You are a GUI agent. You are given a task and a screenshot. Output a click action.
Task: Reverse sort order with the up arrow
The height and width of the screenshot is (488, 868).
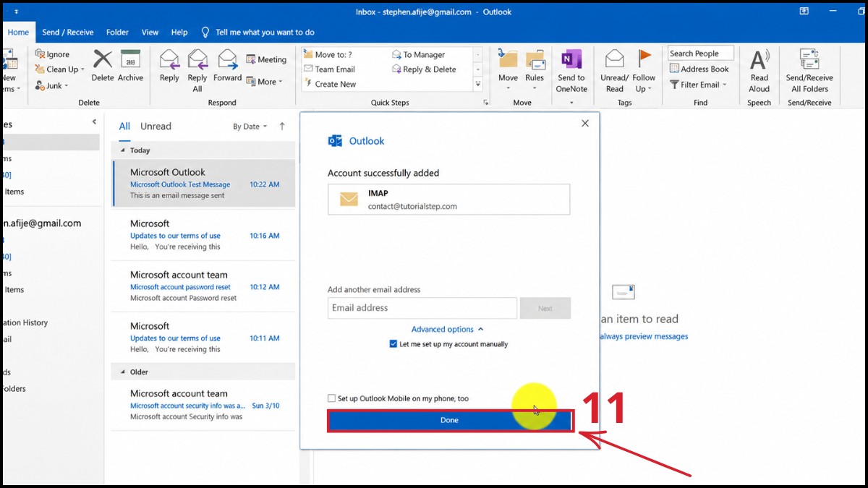point(282,127)
